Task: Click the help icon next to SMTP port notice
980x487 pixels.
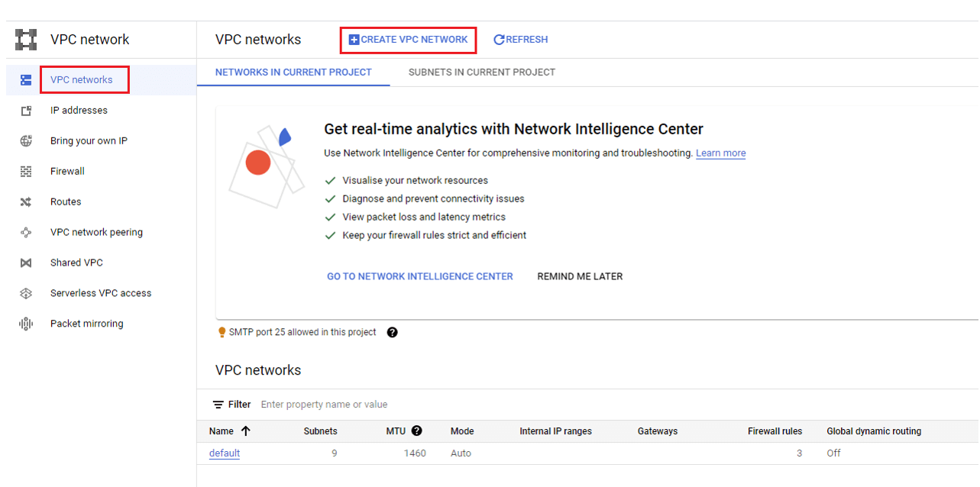Action: tap(393, 333)
